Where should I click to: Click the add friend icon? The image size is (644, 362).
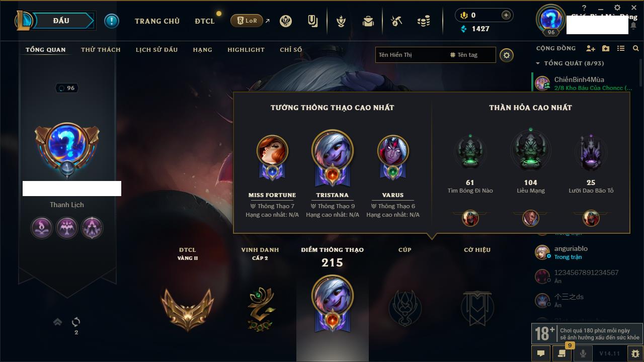coord(591,48)
